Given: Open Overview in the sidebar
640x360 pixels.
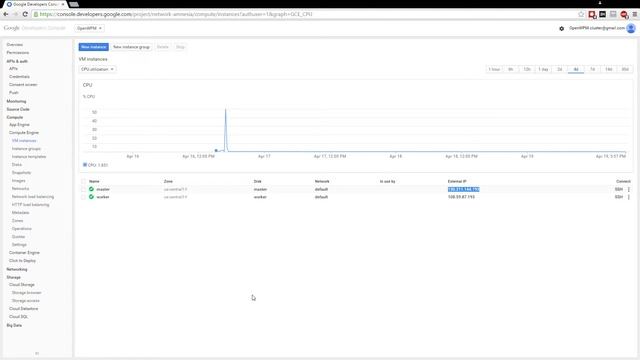Looking at the screenshot, I should 15,44.
